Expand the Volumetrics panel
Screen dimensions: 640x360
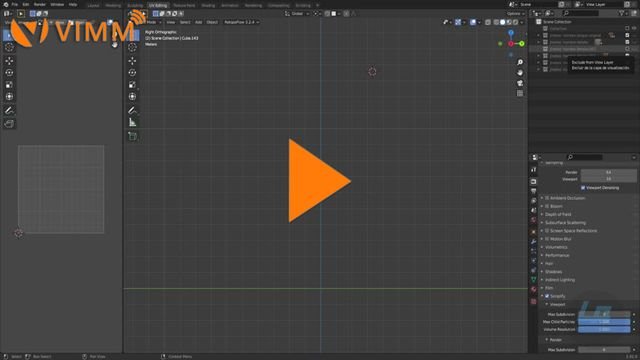point(556,247)
